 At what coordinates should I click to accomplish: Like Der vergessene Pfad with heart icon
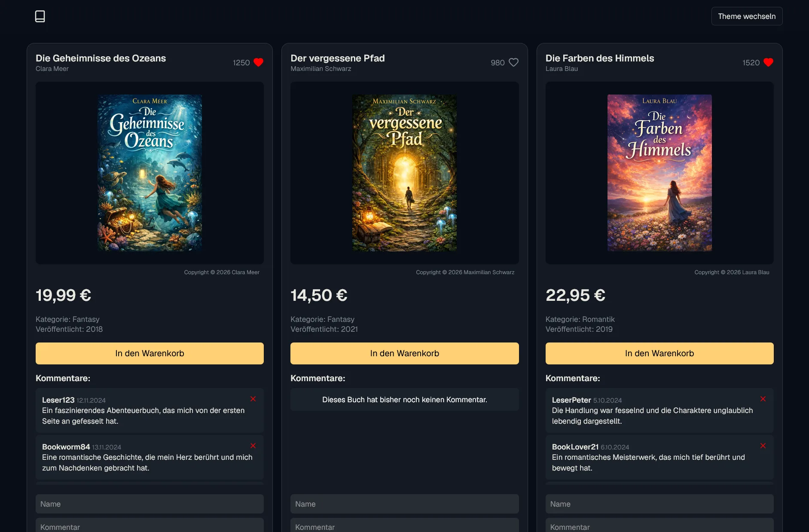click(x=513, y=62)
